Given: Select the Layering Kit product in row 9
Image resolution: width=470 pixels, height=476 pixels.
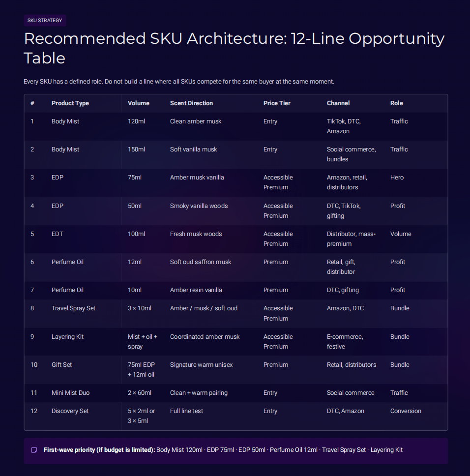Looking at the screenshot, I should [67, 337].
